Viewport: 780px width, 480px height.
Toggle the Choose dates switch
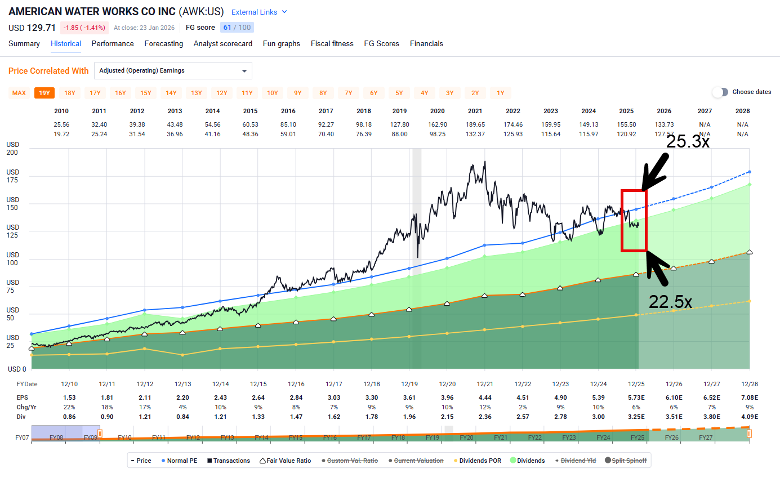(x=719, y=91)
